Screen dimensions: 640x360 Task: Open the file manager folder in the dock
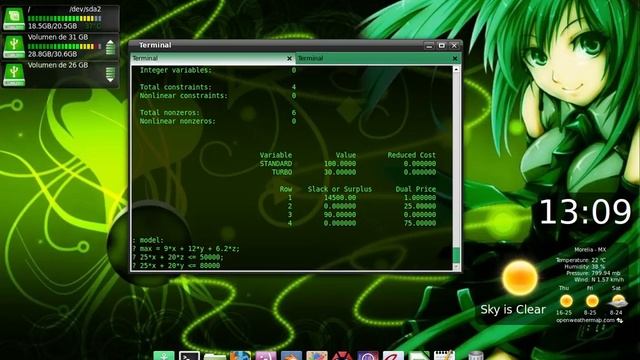click(x=215, y=356)
